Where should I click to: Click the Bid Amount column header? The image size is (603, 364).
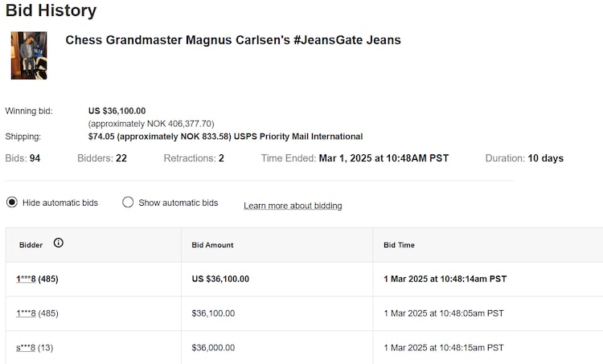[212, 244]
